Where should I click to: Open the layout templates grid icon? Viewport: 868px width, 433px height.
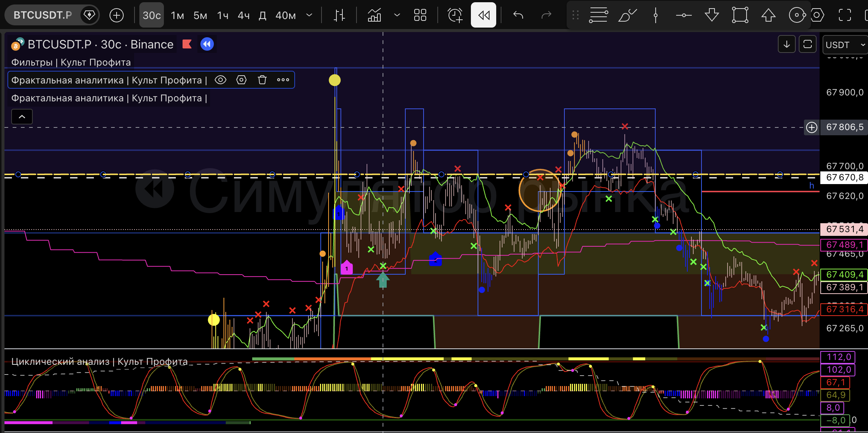click(x=420, y=15)
